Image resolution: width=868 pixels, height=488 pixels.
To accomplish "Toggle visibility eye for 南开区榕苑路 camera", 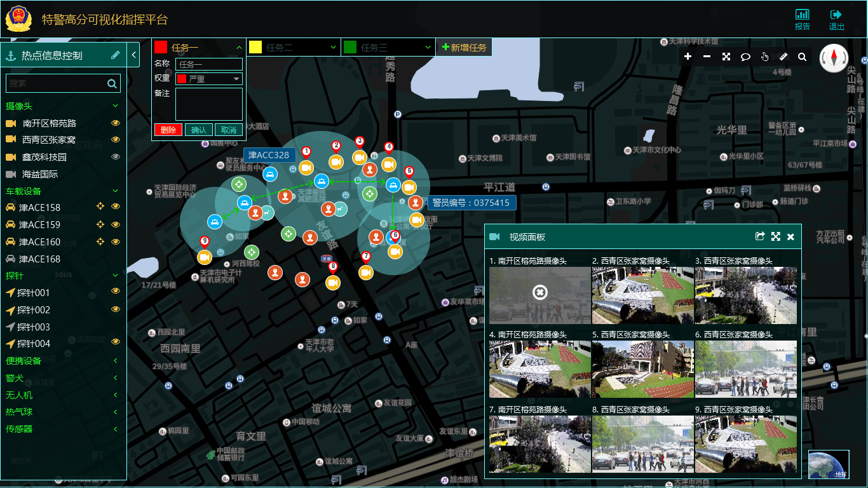I will pos(116,123).
